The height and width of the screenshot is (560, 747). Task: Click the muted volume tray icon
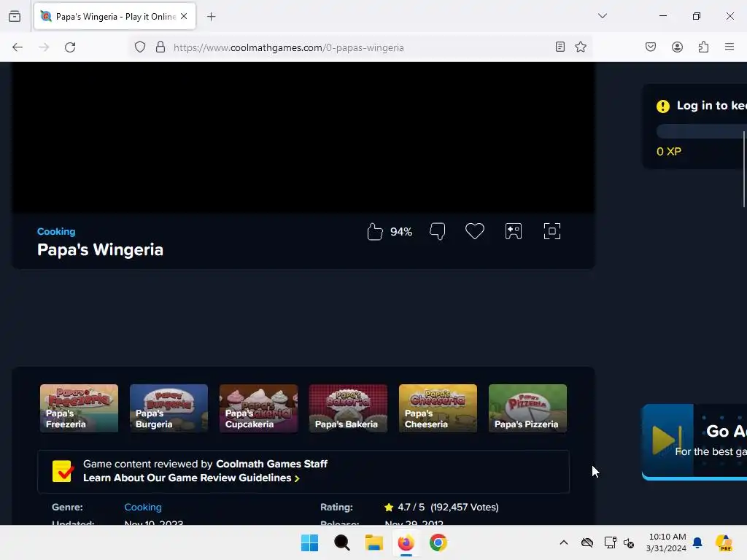(629, 542)
